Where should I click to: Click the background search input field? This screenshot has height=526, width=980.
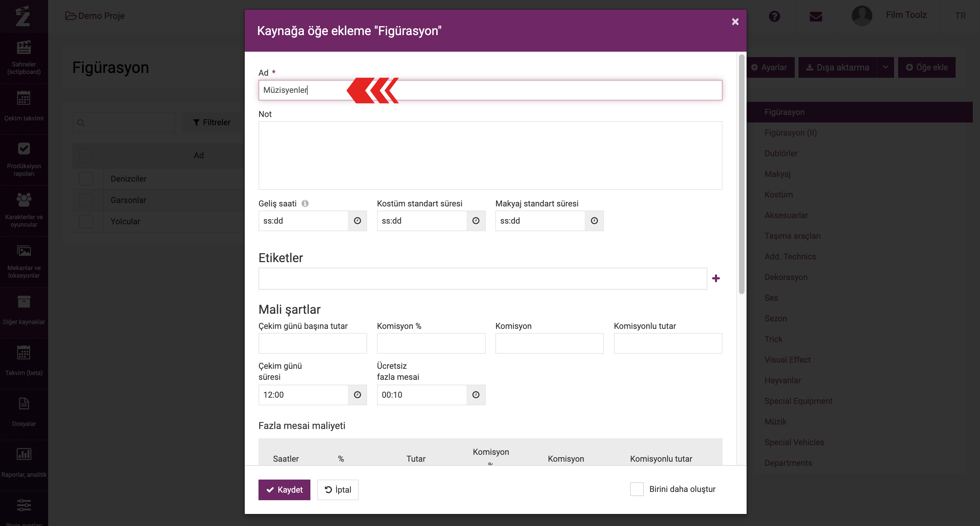pyautogui.click(x=124, y=122)
